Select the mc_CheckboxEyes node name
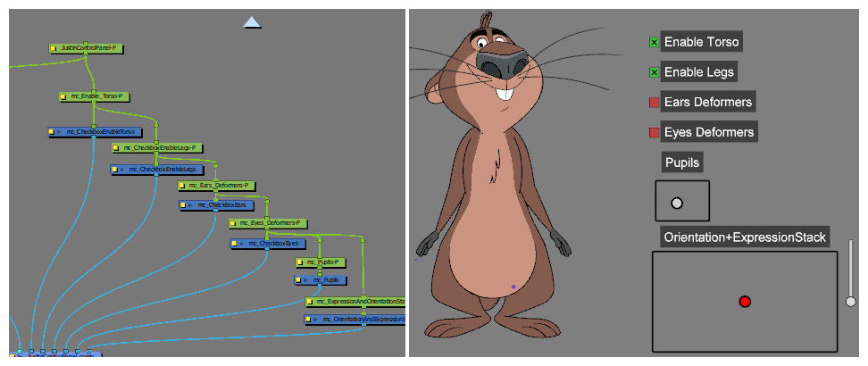 coord(273,244)
